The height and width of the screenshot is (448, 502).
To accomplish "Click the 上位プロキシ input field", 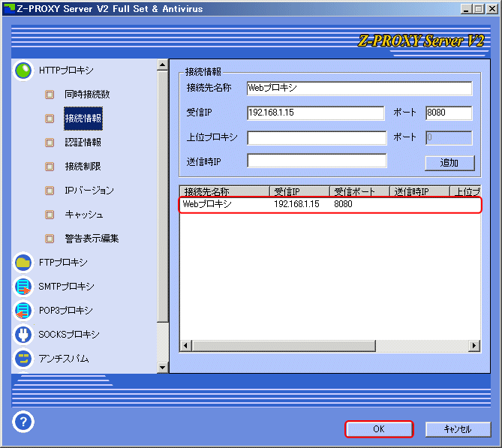I will click(x=317, y=137).
